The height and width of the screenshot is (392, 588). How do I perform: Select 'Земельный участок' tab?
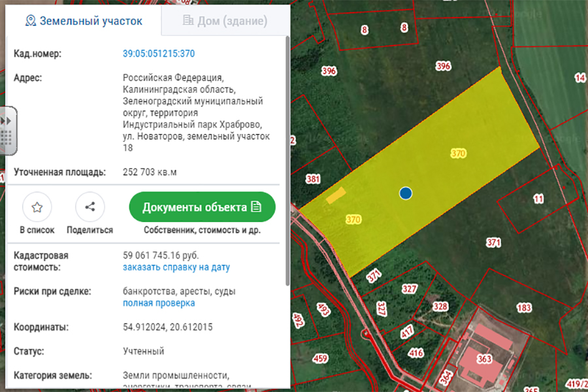[84, 21]
